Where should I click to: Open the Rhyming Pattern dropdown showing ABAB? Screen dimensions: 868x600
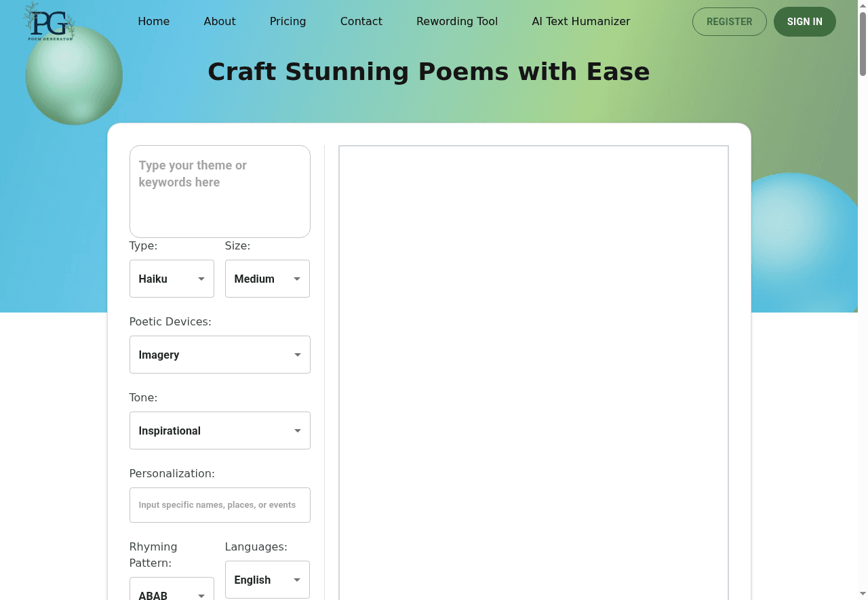click(x=172, y=591)
